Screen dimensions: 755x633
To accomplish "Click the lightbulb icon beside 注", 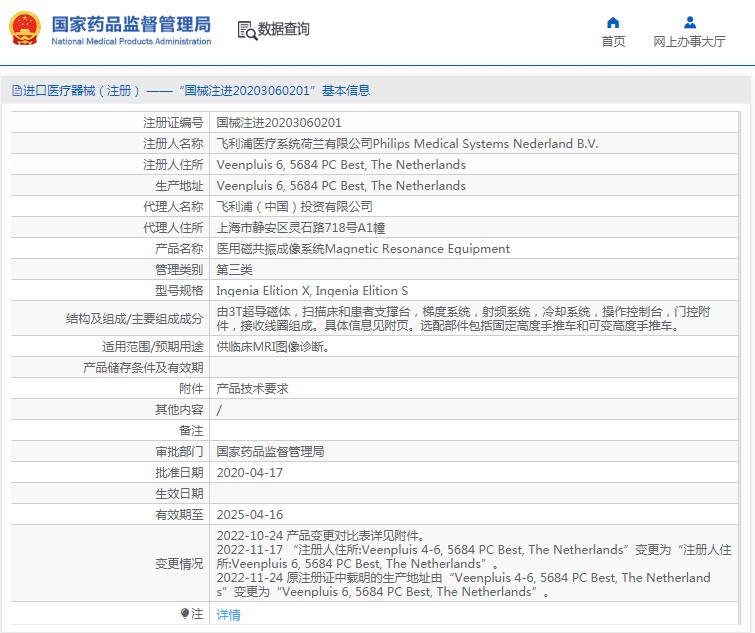I will (x=185, y=613).
